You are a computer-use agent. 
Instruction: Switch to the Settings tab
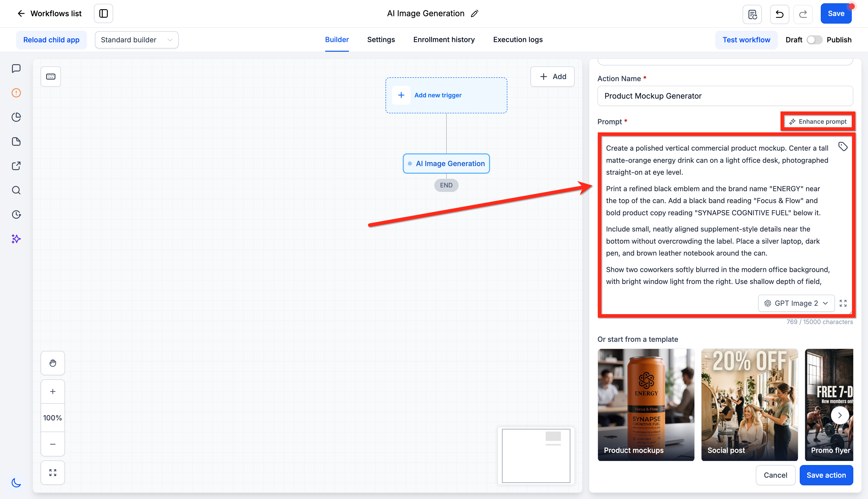(381, 40)
